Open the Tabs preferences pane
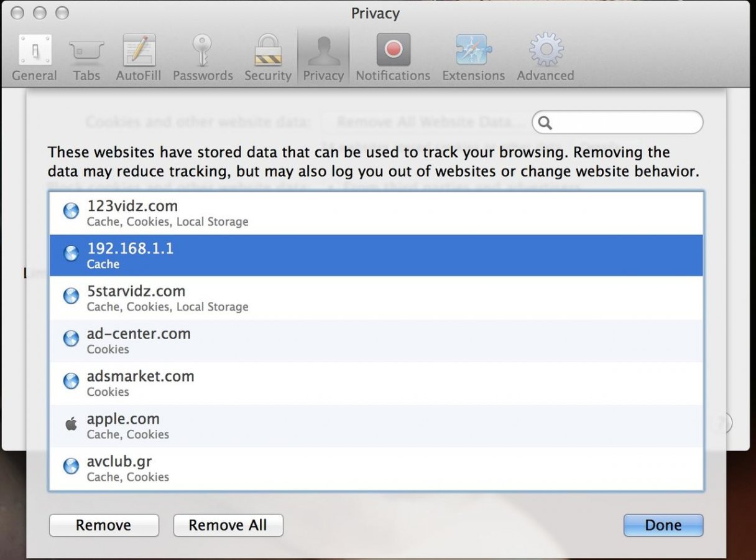 (x=86, y=58)
